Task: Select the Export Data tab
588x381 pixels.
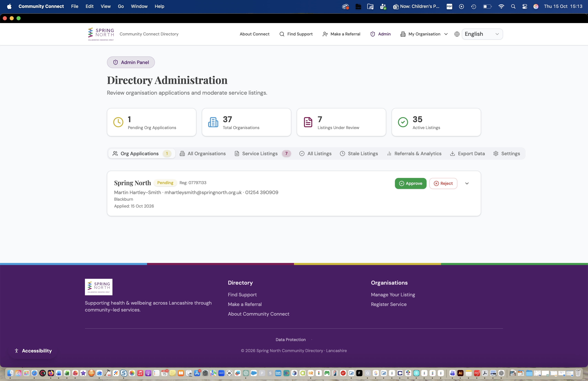Action: tap(467, 154)
